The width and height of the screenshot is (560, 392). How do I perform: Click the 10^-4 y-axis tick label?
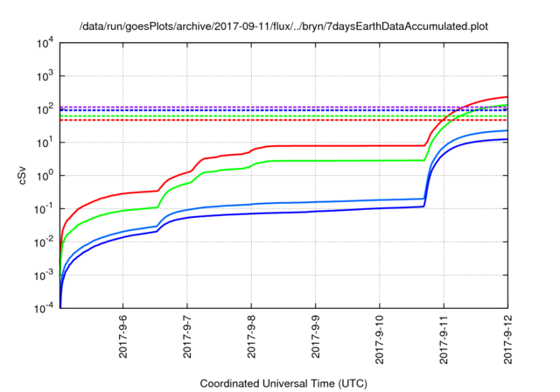tap(44, 308)
